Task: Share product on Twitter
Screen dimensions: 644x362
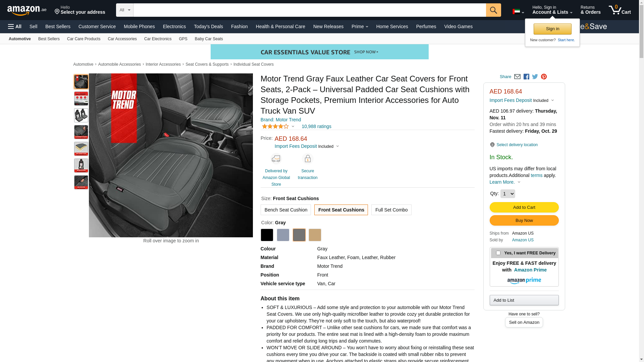Action: coord(535,77)
